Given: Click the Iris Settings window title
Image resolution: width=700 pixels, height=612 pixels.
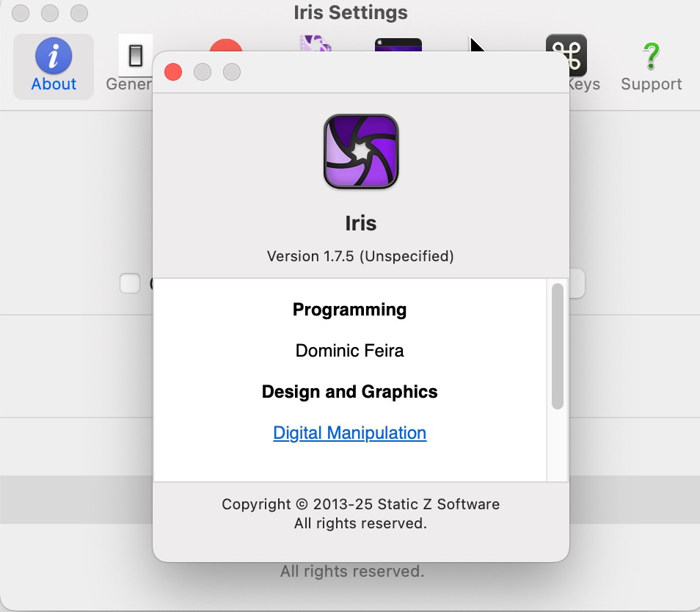Looking at the screenshot, I should coord(351,12).
